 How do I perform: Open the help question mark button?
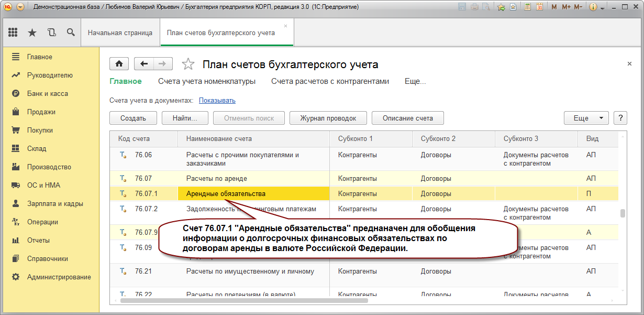point(620,118)
